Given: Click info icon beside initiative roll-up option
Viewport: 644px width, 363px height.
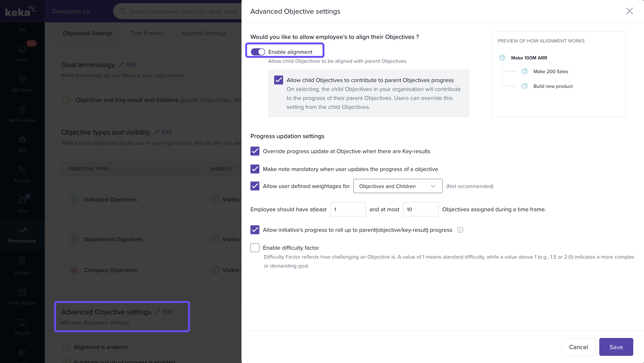Looking at the screenshot, I should coord(460,230).
